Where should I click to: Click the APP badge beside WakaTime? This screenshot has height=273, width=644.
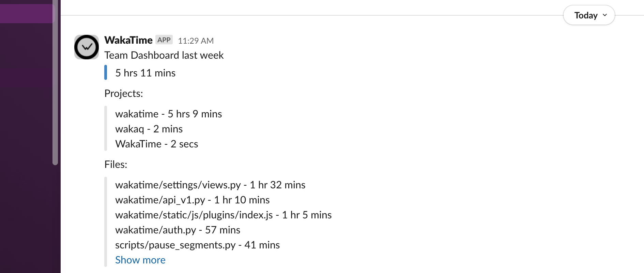[164, 40]
